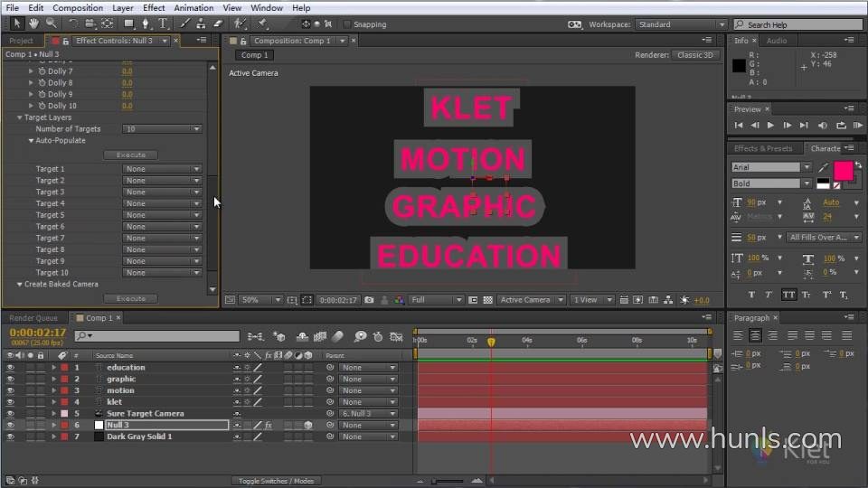Step to next frame in Preview panel
868x488 pixels.
point(787,126)
